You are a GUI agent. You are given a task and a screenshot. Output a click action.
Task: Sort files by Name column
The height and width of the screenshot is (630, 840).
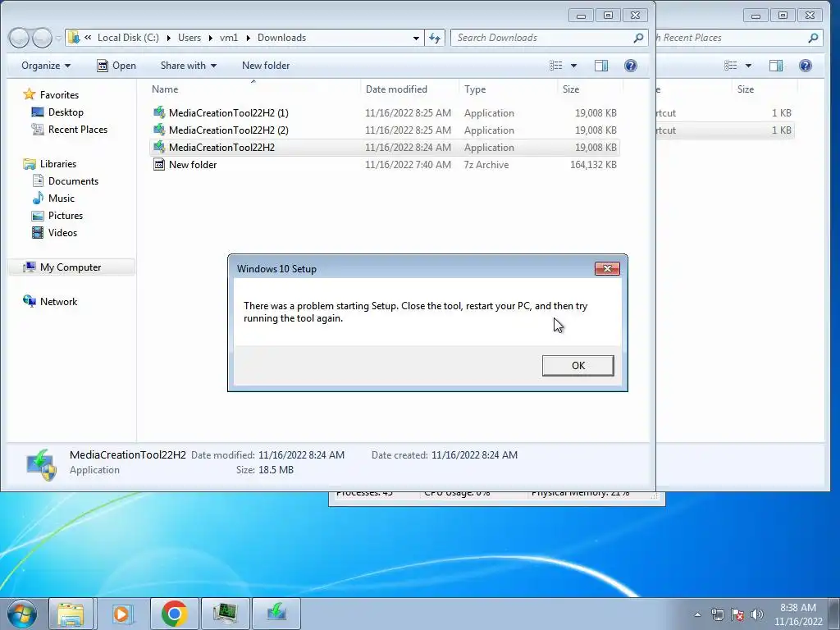point(254,89)
